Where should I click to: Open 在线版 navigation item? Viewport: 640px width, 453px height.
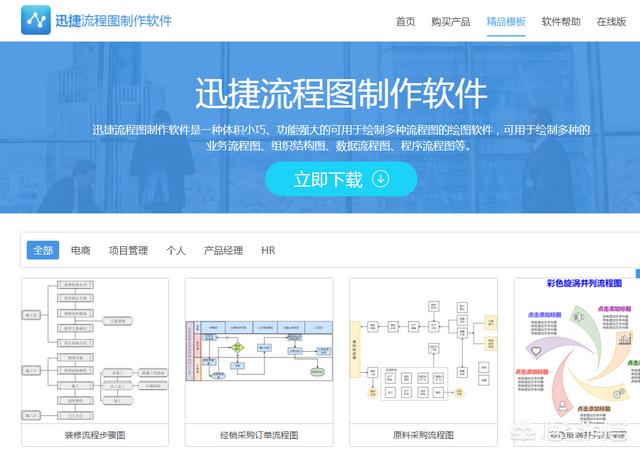(611, 22)
